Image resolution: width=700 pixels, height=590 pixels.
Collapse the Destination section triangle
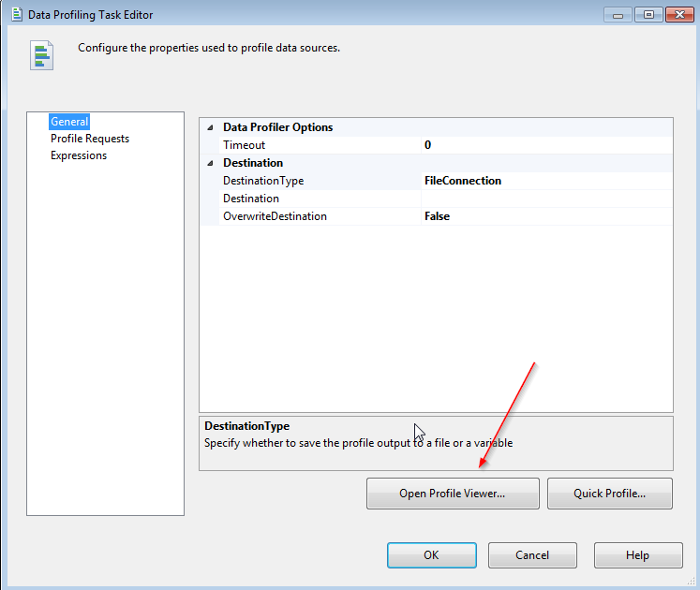click(210, 163)
